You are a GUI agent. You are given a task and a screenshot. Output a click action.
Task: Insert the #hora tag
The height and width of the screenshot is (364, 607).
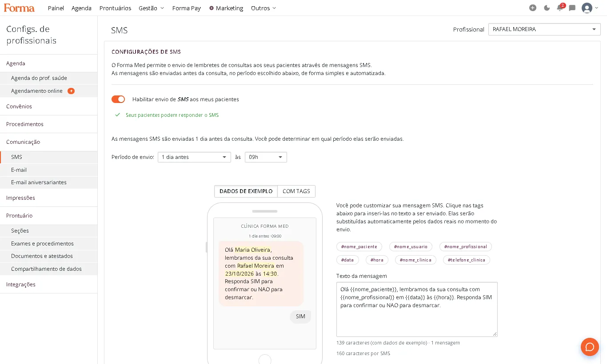(377, 260)
